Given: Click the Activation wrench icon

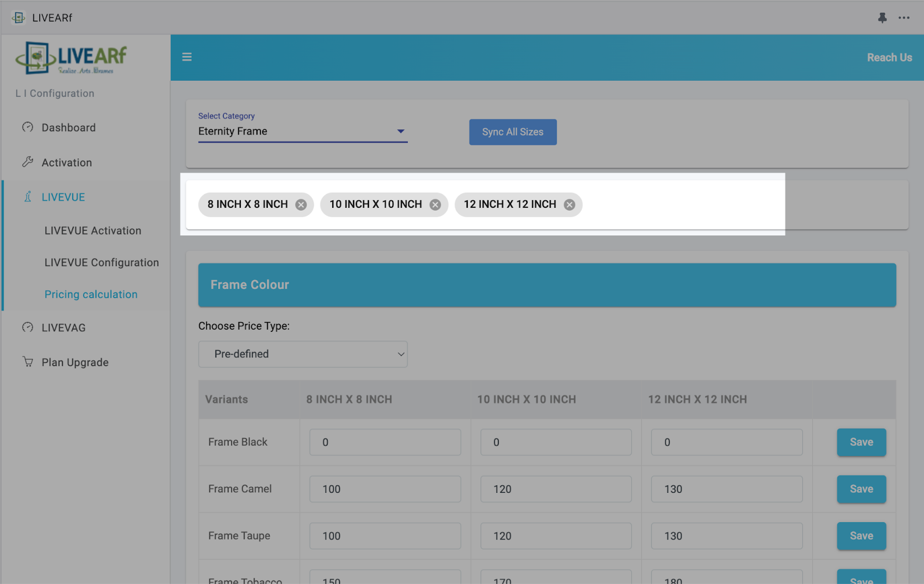Looking at the screenshot, I should [28, 162].
